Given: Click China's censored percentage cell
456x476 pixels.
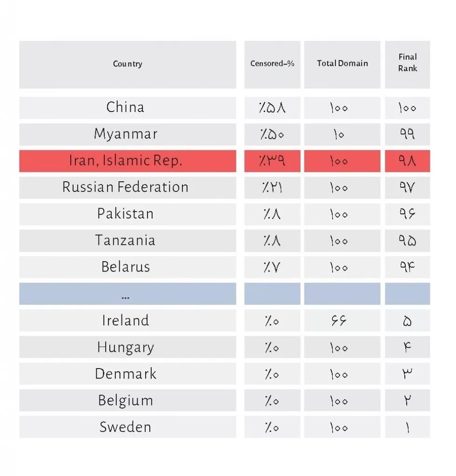Looking at the screenshot, I should 272,108.
